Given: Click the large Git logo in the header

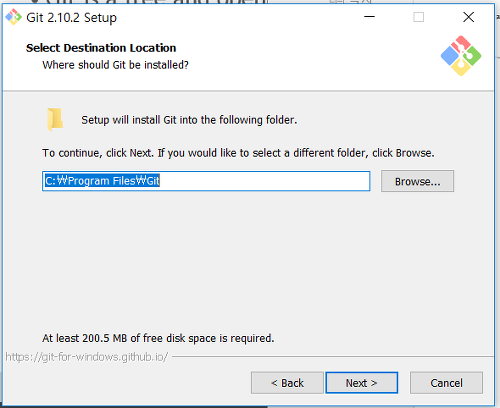Looking at the screenshot, I should 461,56.
